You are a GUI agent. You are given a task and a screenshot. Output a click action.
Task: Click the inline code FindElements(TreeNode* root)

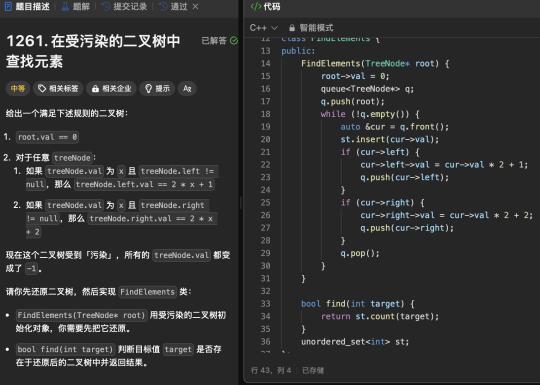(x=82, y=315)
